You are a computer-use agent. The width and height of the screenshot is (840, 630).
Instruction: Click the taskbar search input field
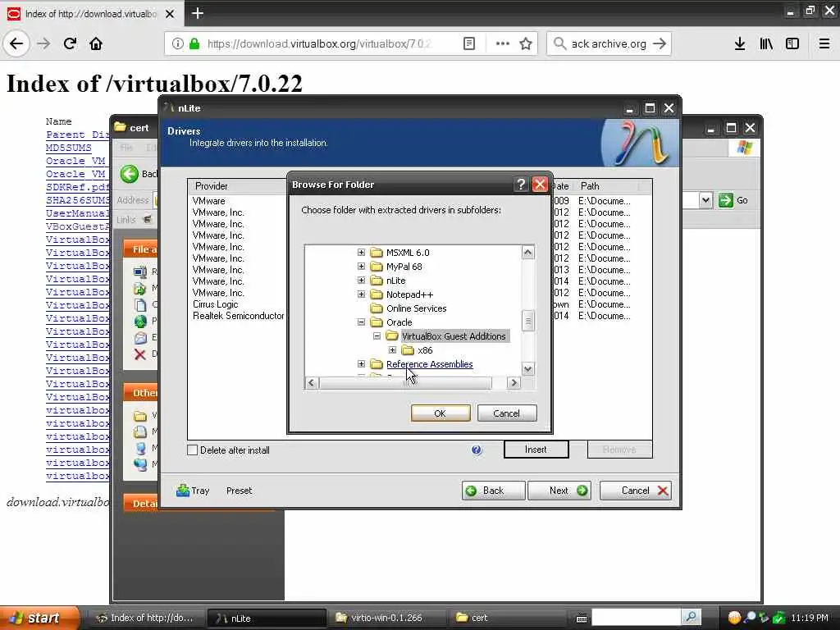pos(636,617)
